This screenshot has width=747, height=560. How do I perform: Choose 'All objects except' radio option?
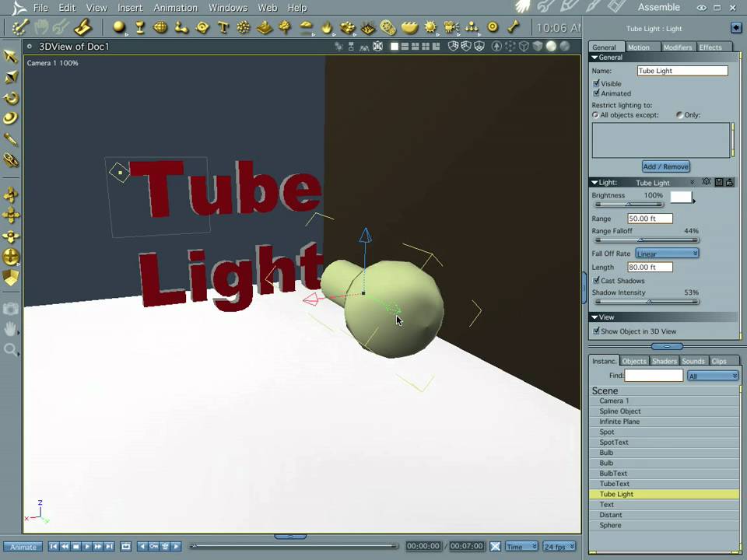click(595, 115)
